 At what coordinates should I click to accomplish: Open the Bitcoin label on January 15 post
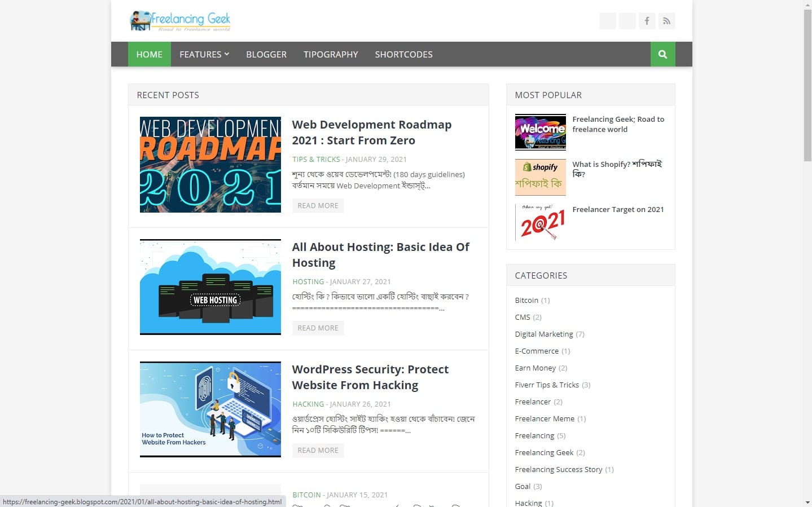tap(306, 495)
